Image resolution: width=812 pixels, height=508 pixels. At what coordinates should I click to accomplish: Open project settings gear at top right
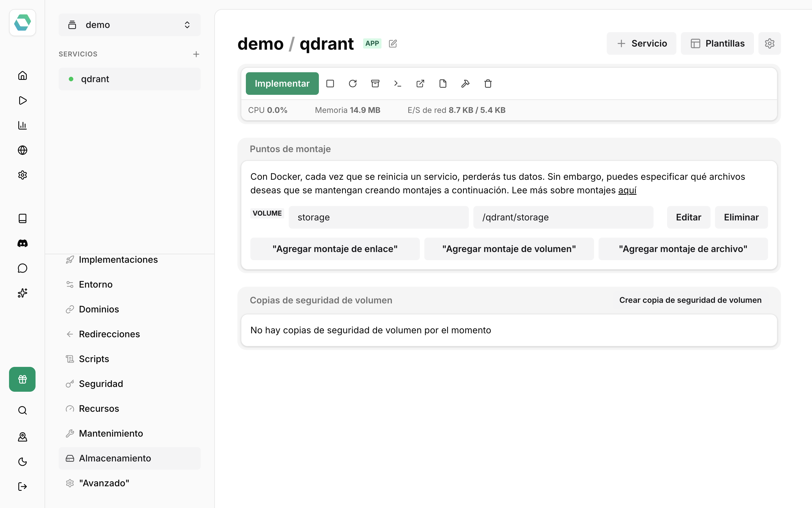769,43
